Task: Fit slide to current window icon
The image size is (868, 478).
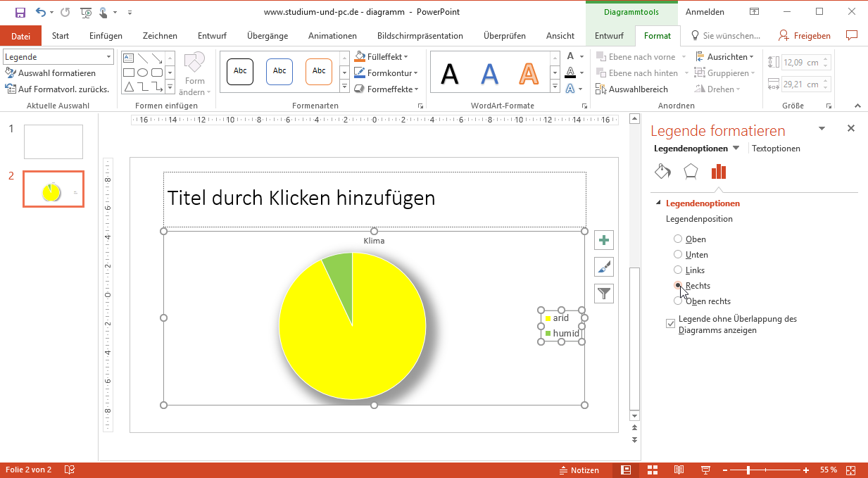Action: (850, 470)
